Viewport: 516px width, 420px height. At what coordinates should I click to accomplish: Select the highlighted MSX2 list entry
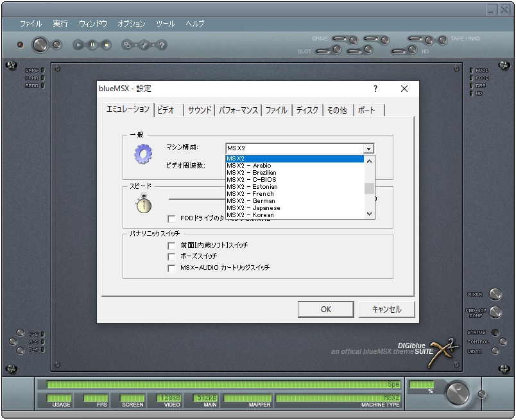point(295,159)
